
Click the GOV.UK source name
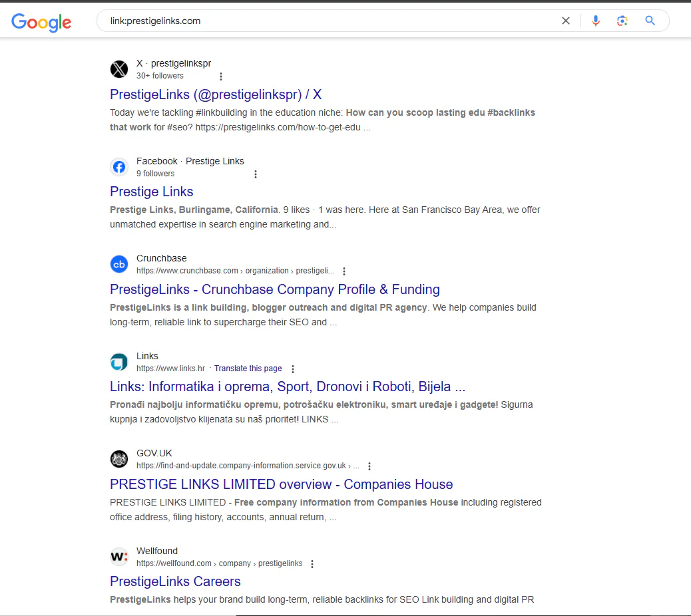154,454
